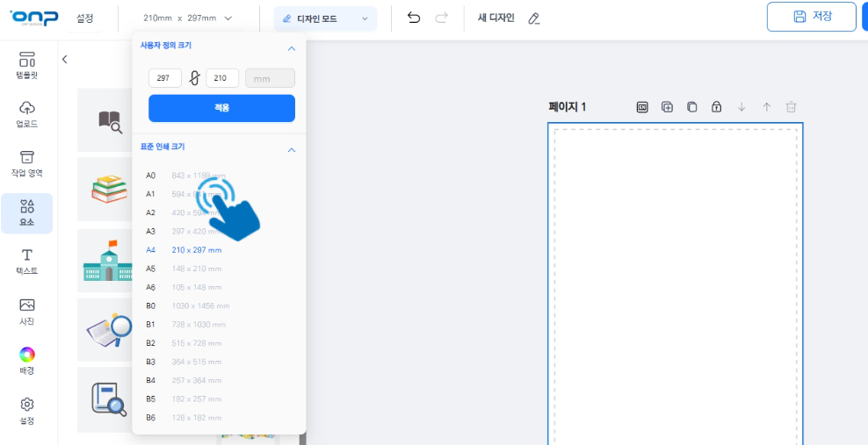Click the add page icon above the canvas

point(667,107)
